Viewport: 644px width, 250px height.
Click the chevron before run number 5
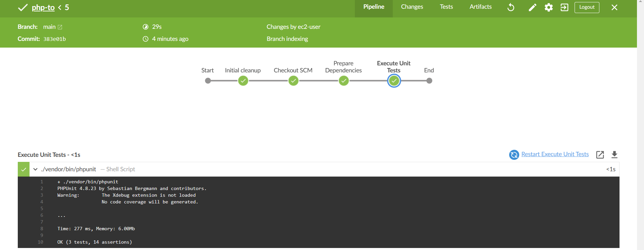click(60, 7)
